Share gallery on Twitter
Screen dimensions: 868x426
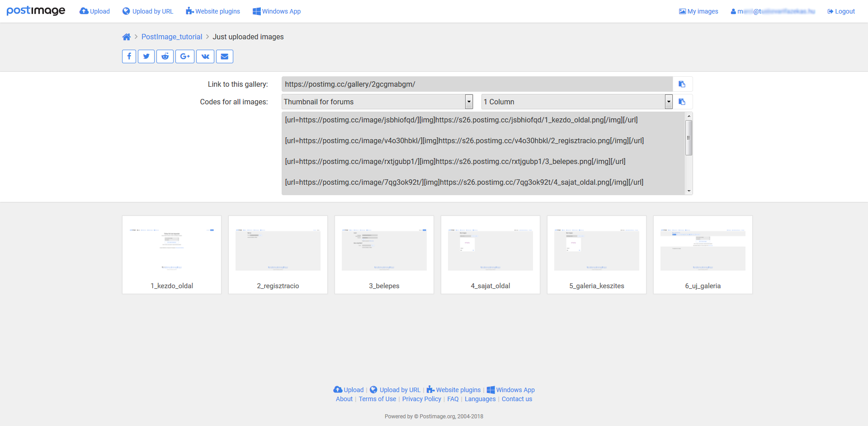click(x=146, y=56)
